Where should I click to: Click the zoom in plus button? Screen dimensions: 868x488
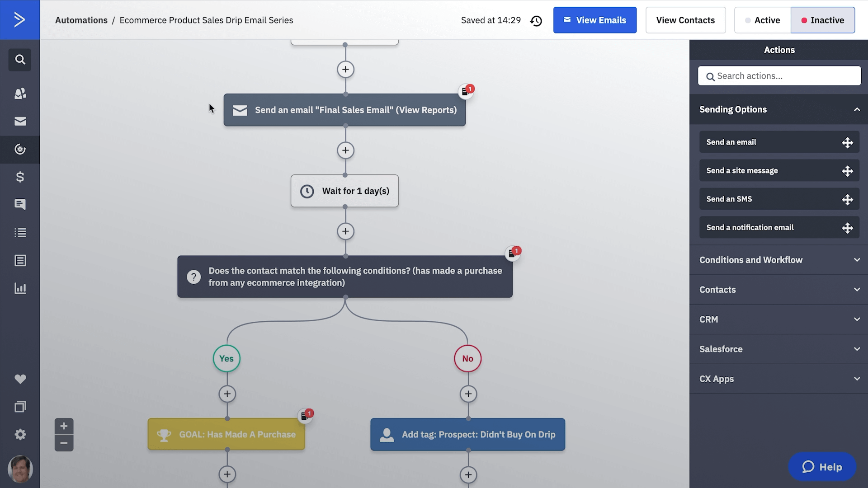point(64,426)
